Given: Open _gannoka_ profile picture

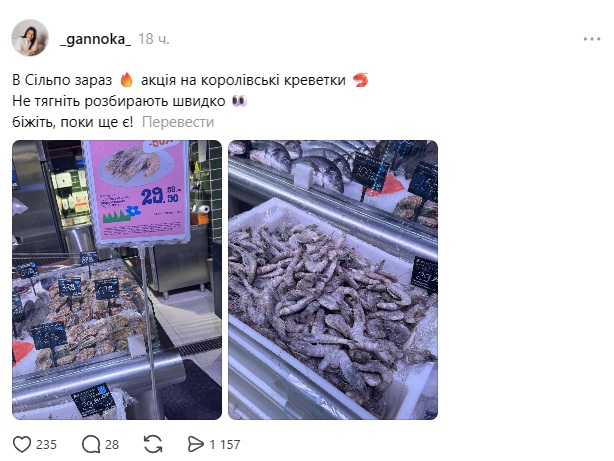Looking at the screenshot, I should 30,38.
